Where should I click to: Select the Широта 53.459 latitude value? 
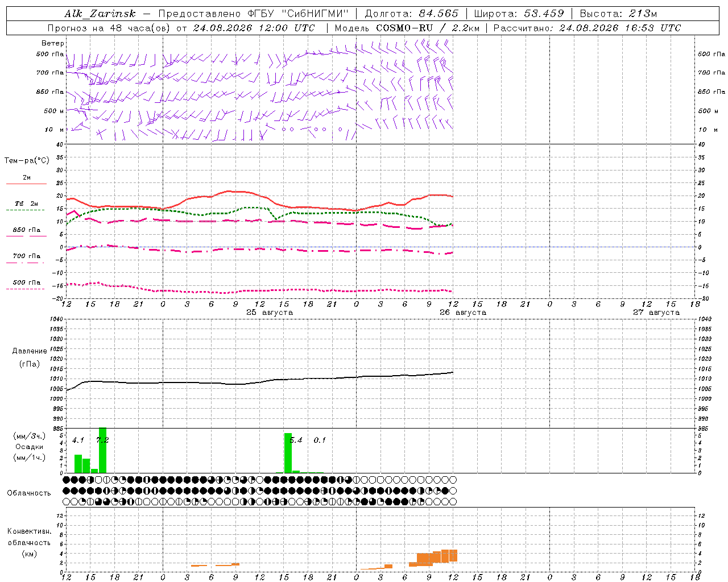(x=519, y=14)
